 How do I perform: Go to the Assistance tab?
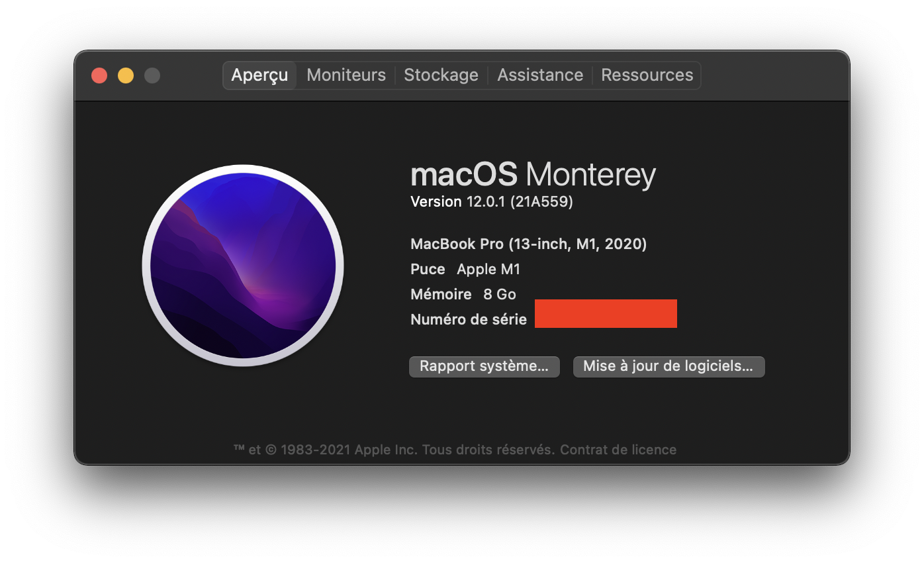[x=540, y=76]
